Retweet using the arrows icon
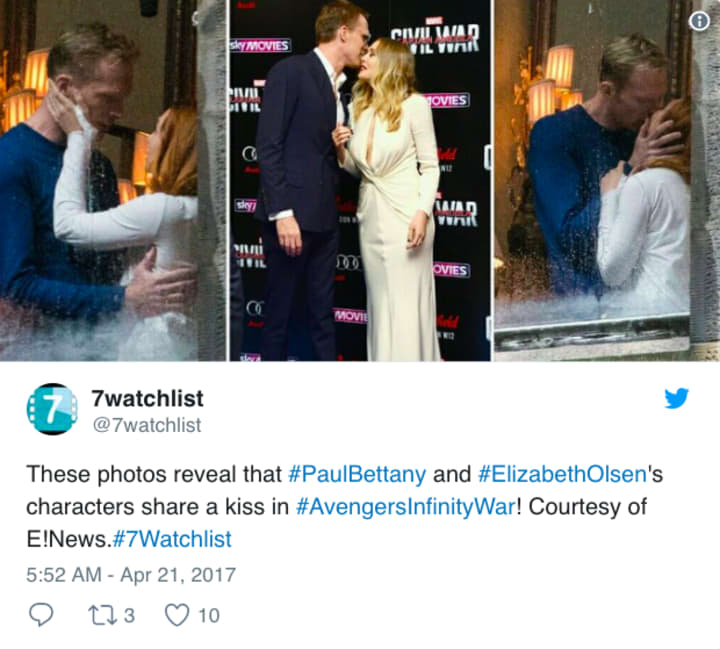Viewport: 720px width, 649px height. (103, 615)
